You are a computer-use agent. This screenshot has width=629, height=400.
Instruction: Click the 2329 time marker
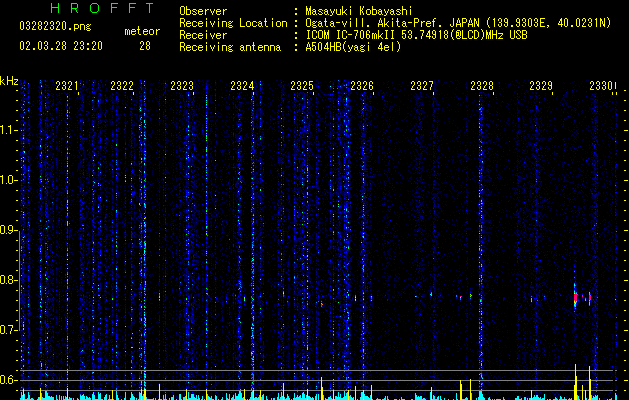click(541, 86)
